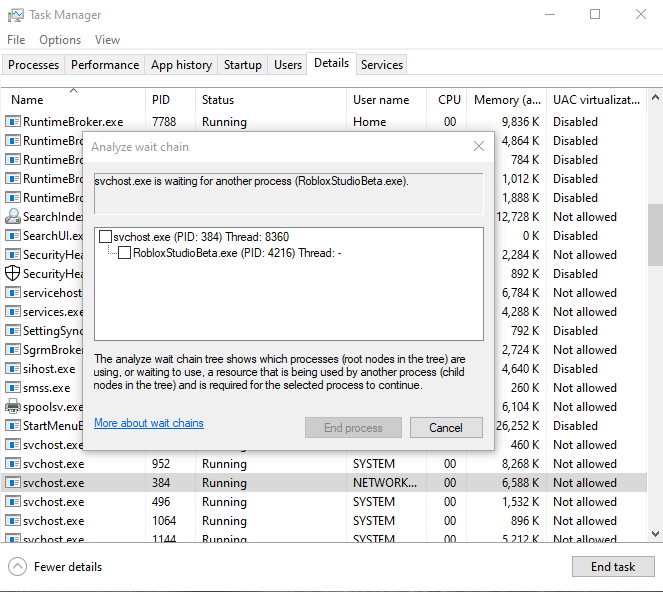Click the vertical scrollbar thumb
The width and height of the screenshot is (663, 592).
point(655,235)
